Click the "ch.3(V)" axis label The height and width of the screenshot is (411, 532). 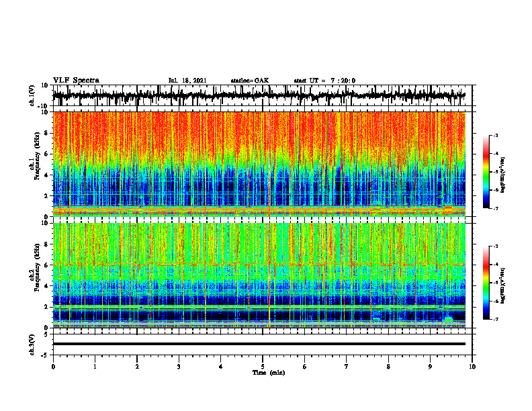pos(32,345)
